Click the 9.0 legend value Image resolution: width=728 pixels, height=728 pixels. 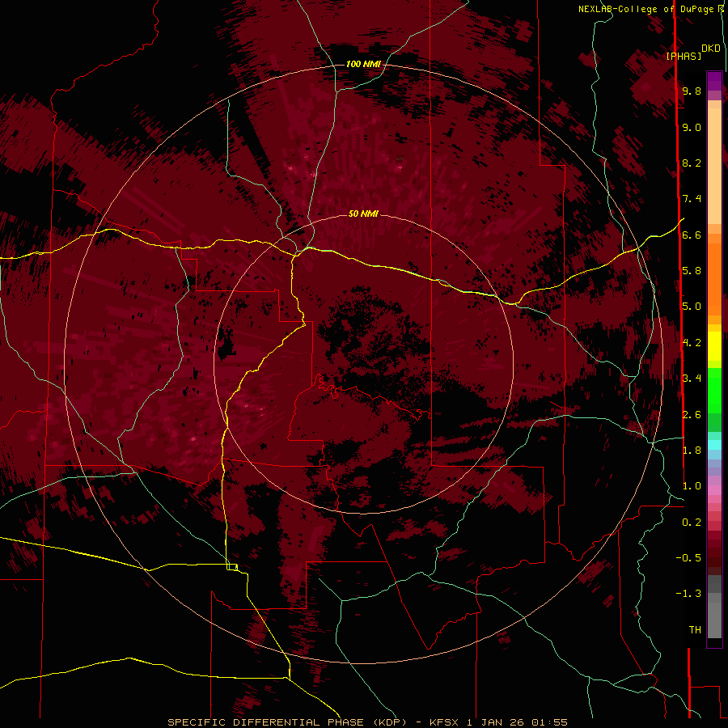click(x=692, y=127)
